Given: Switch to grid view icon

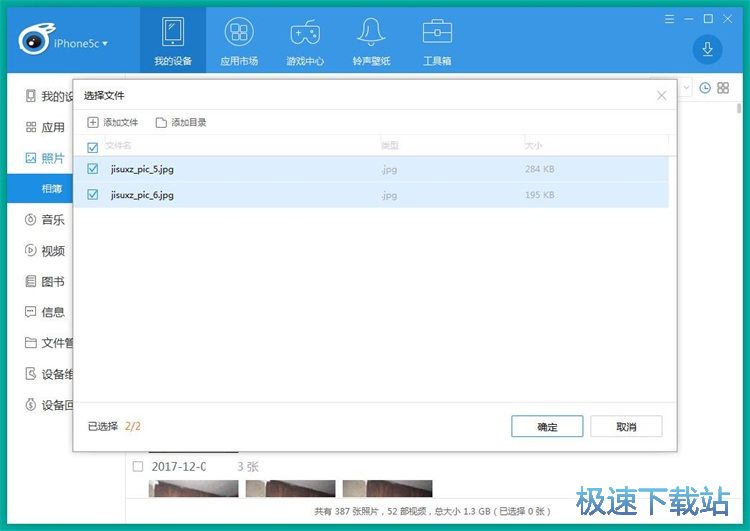Looking at the screenshot, I should tap(724, 88).
